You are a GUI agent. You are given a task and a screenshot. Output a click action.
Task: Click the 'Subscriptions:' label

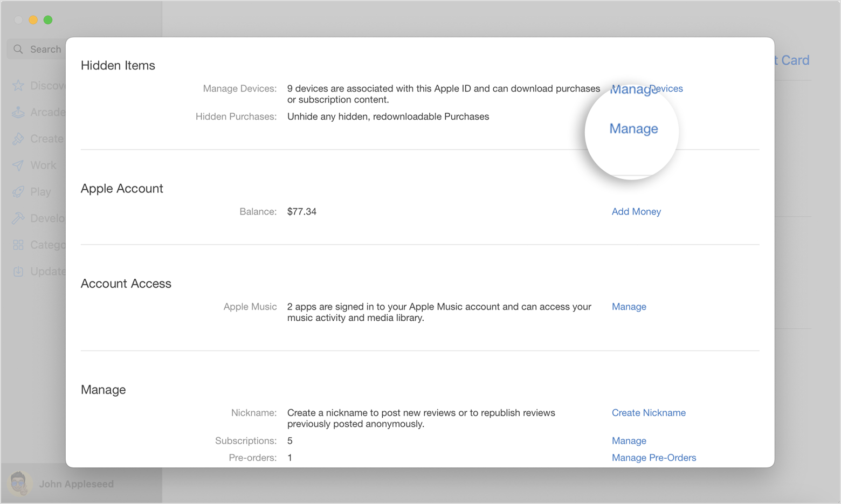click(x=245, y=440)
